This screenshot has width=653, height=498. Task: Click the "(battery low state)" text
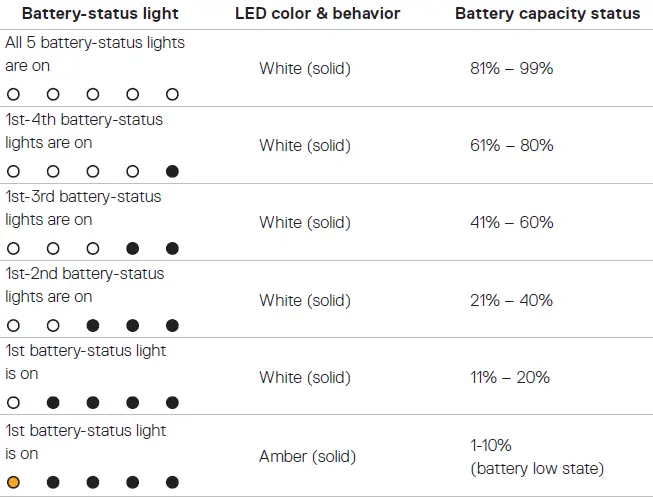pyautogui.click(x=536, y=468)
